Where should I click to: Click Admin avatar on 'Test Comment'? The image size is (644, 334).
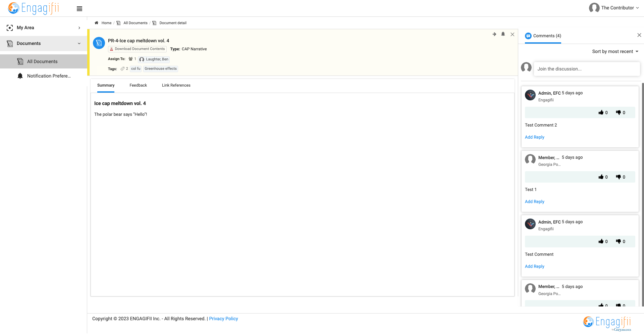[x=530, y=224]
